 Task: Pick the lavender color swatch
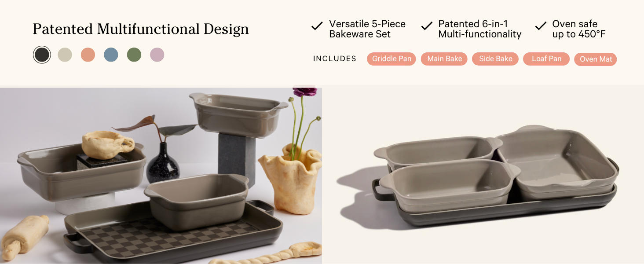tap(157, 55)
